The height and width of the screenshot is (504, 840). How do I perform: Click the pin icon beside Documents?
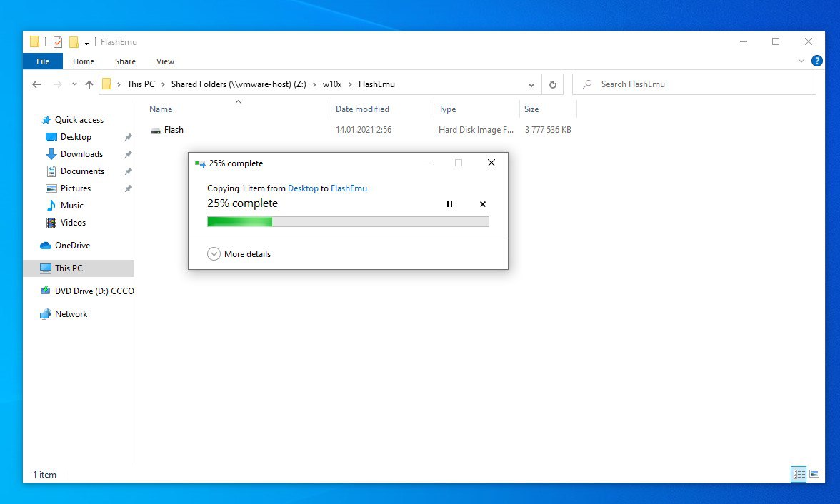point(128,171)
